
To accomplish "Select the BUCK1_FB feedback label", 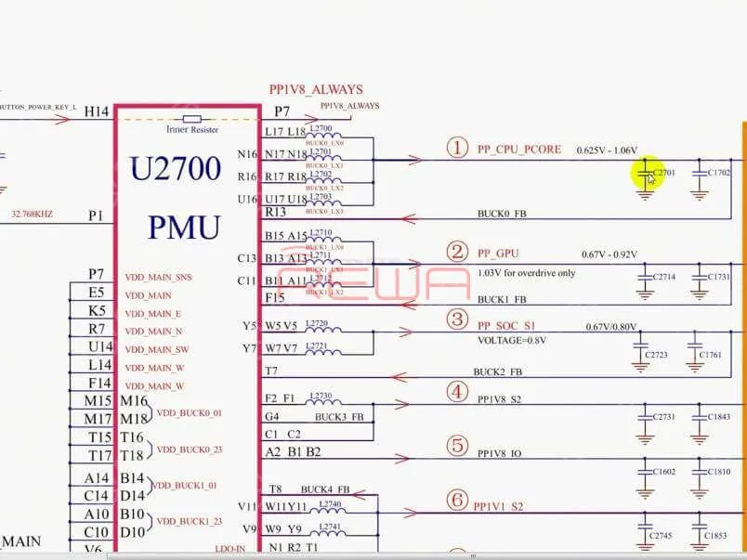I will 502,300.
